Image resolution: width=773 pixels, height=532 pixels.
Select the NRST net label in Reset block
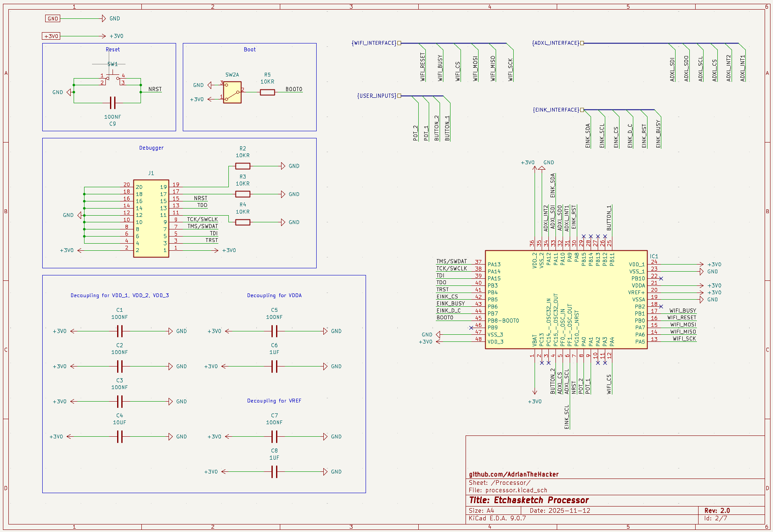pos(155,89)
